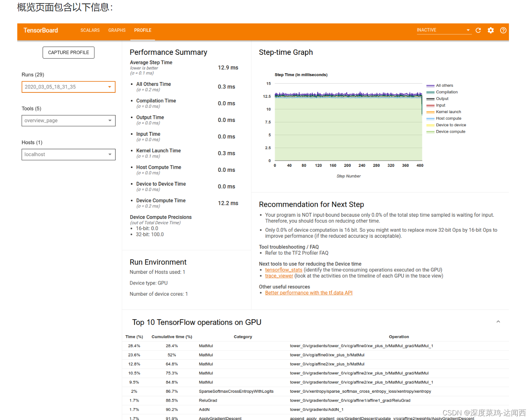Click the Kernel launch legend entry
The image size is (532, 420).
(x=449, y=112)
